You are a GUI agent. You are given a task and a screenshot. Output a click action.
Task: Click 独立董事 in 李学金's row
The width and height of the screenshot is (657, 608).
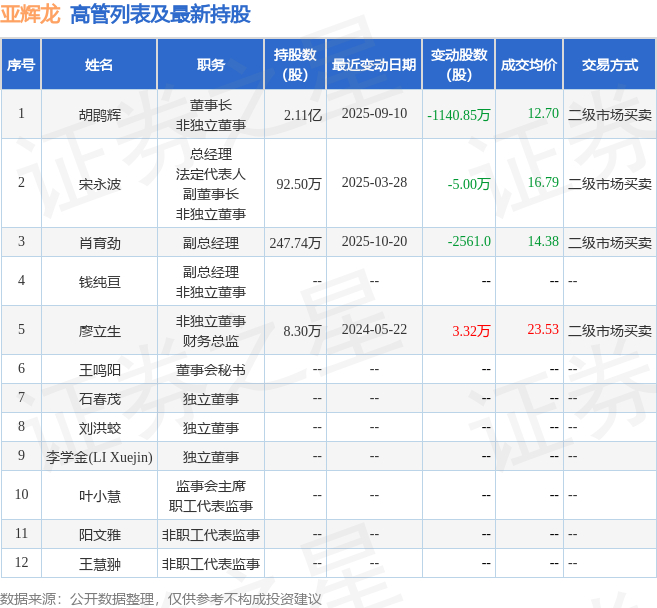point(211,457)
